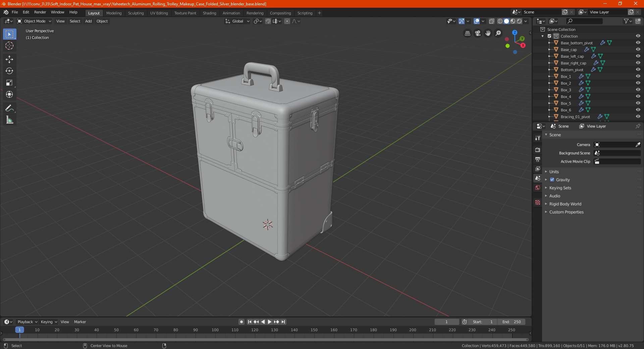This screenshot has height=349, width=644.
Task: Toggle proportional editing
Action: [x=287, y=21]
